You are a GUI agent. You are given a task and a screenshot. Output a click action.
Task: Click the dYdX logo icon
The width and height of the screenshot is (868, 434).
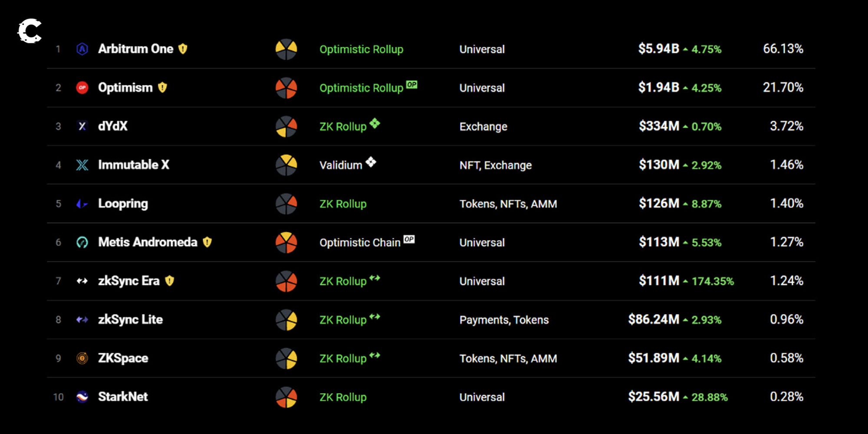[x=82, y=126]
